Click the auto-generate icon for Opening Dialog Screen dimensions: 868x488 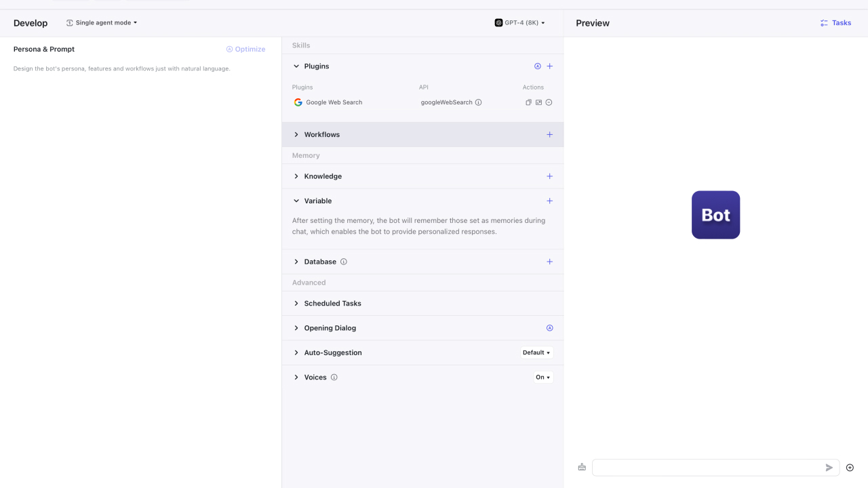coord(550,328)
